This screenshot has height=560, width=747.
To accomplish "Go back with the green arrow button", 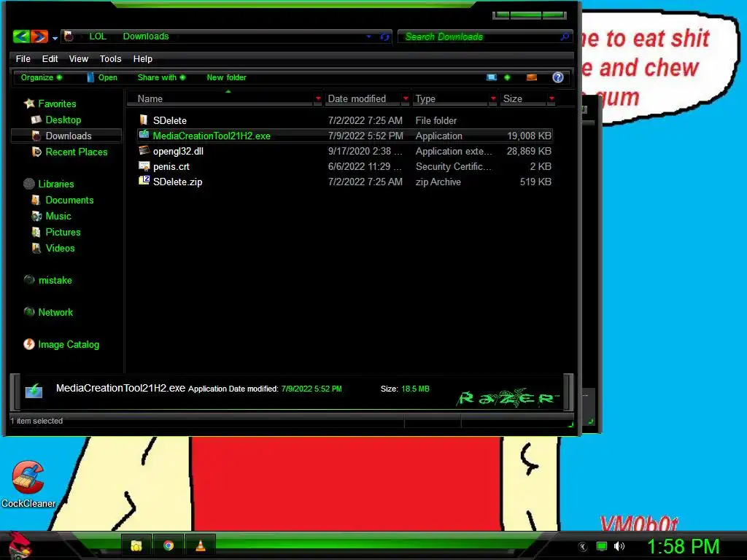I will [21, 36].
